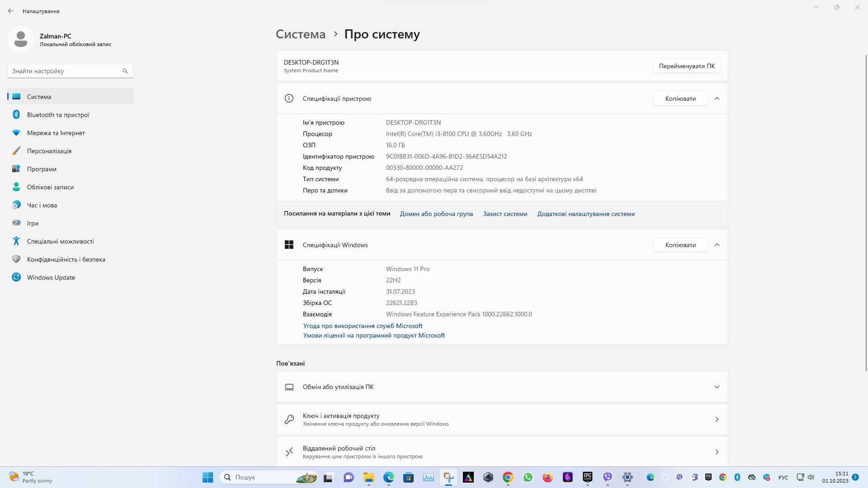Click the paintbrush icon for Персоналізація

click(16, 150)
